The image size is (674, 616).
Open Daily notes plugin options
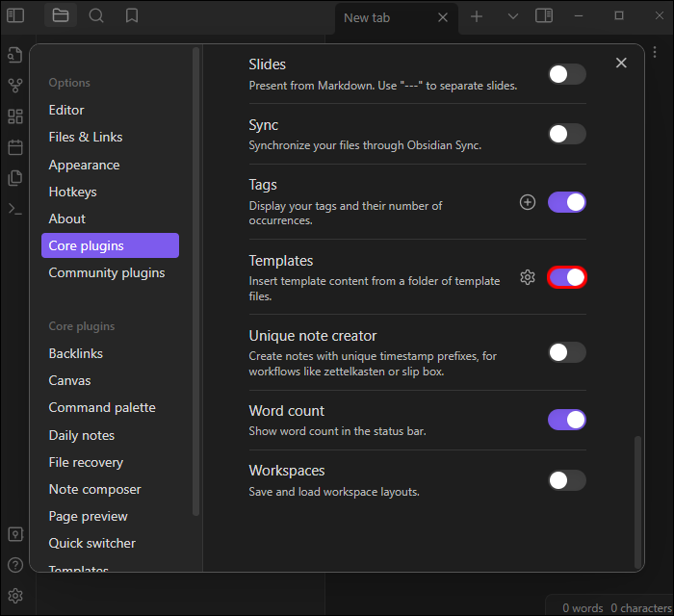click(82, 435)
